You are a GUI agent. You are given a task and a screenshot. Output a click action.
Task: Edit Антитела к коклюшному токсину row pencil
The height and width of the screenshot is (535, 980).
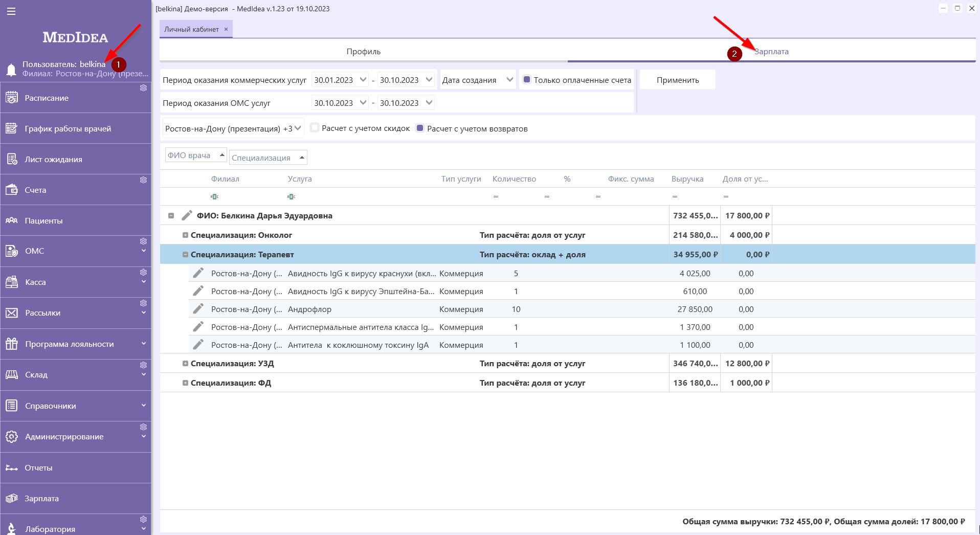click(198, 345)
